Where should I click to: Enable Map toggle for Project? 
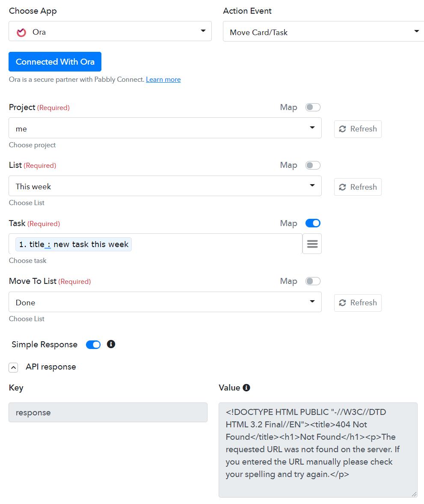click(313, 107)
